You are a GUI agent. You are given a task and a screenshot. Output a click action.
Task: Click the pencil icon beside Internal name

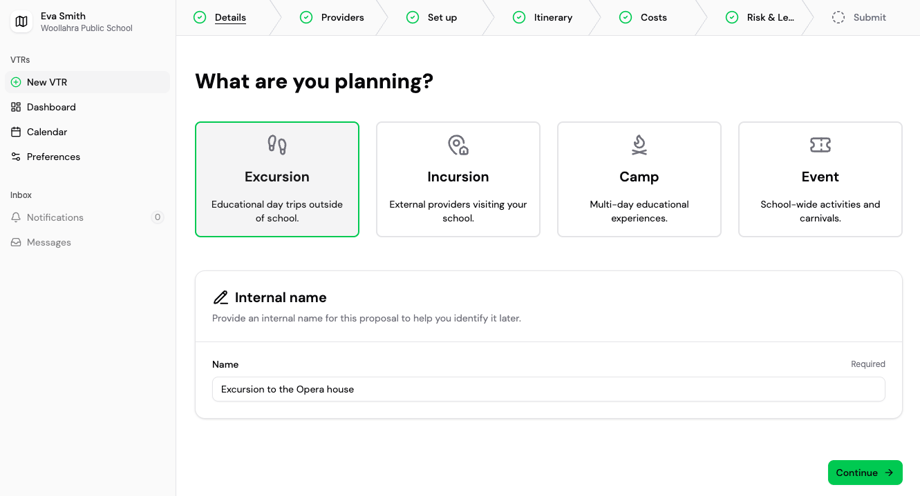(221, 298)
